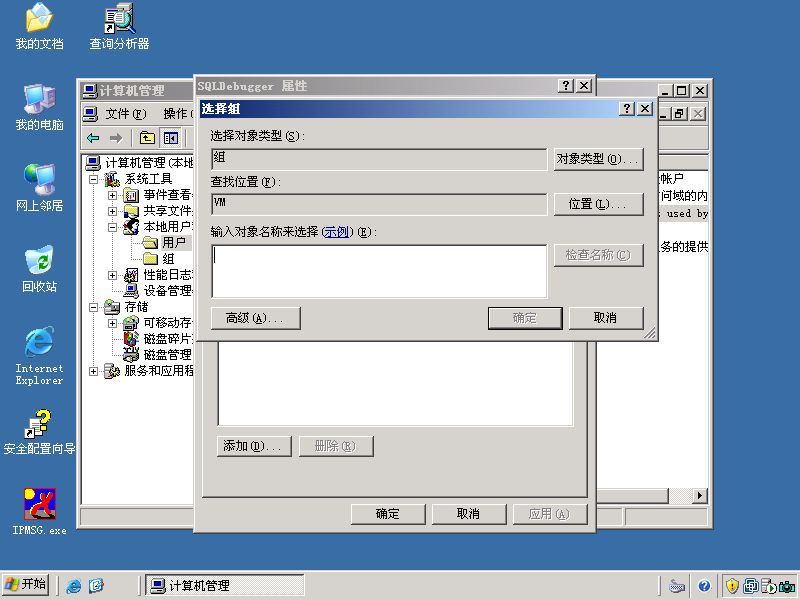Launch Internet Explorer from the desktop
This screenshot has height=600, width=800.
39,356
